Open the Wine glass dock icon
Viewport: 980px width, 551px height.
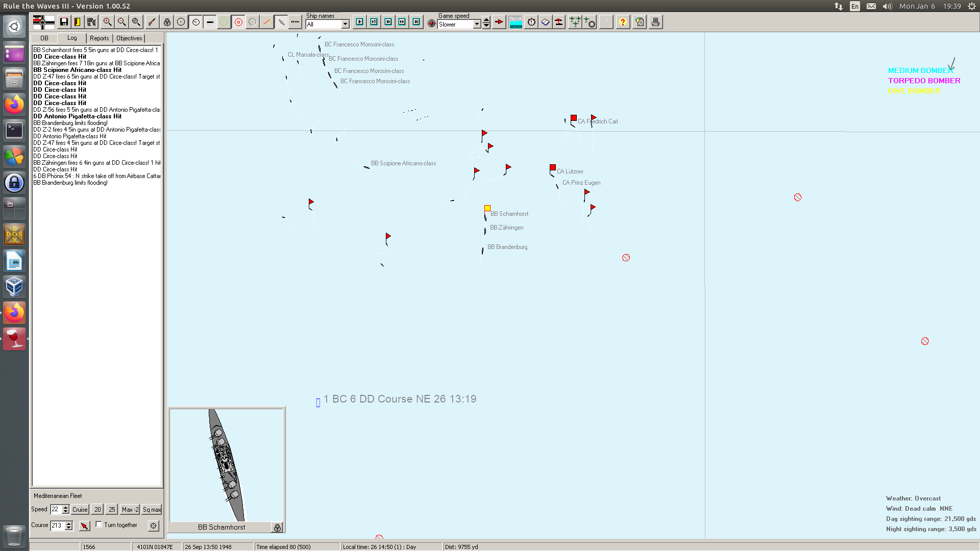coord(14,339)
